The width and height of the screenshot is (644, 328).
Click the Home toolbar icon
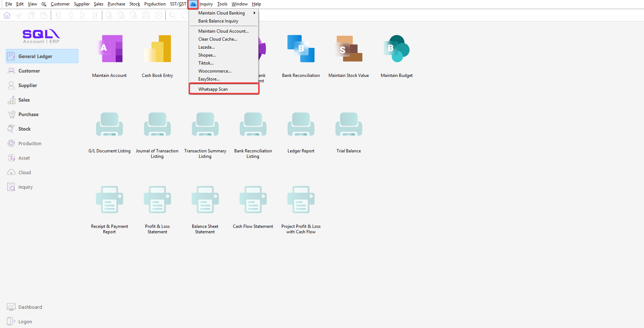(x=7, y=15)
